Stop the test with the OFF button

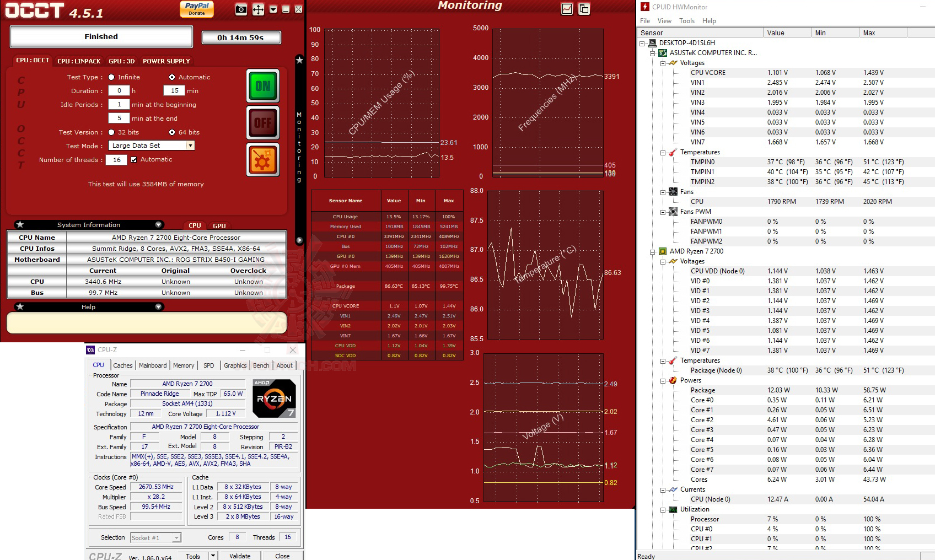click(x=263, y=123)
